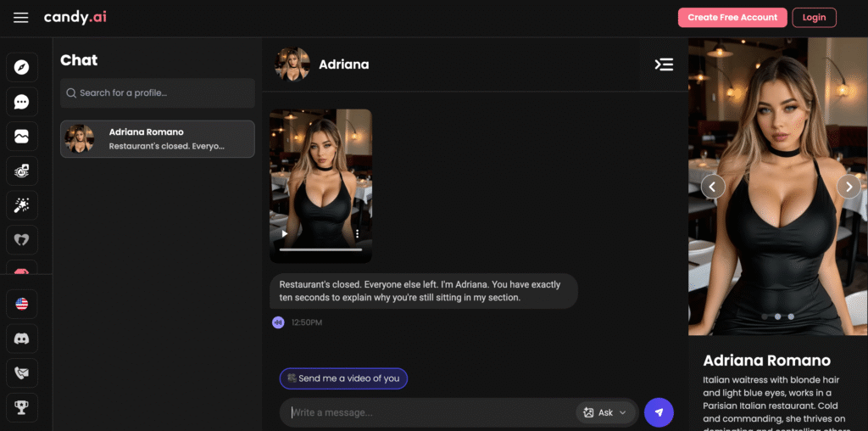Open the Gallery image sidebar icon
The image size is (868, 431).
(22, 137)
